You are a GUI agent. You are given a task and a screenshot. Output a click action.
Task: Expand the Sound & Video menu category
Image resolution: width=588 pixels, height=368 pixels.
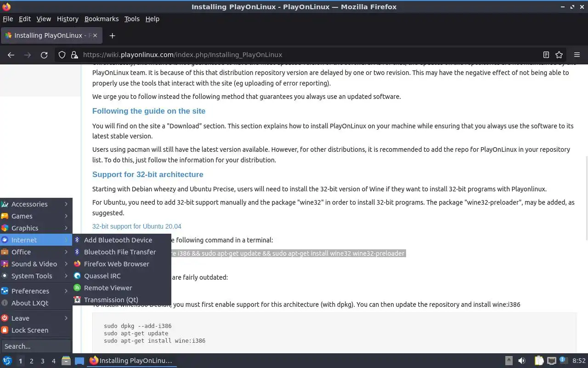[x=36, y=264]
